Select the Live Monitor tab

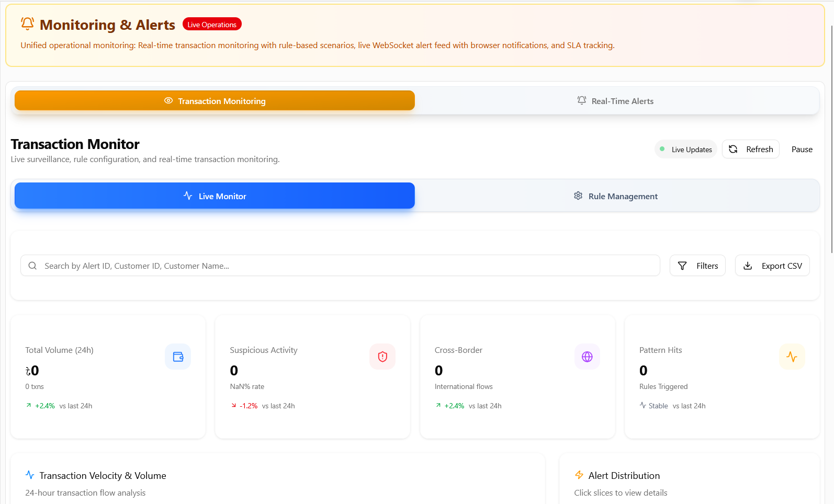pos(215,196)
